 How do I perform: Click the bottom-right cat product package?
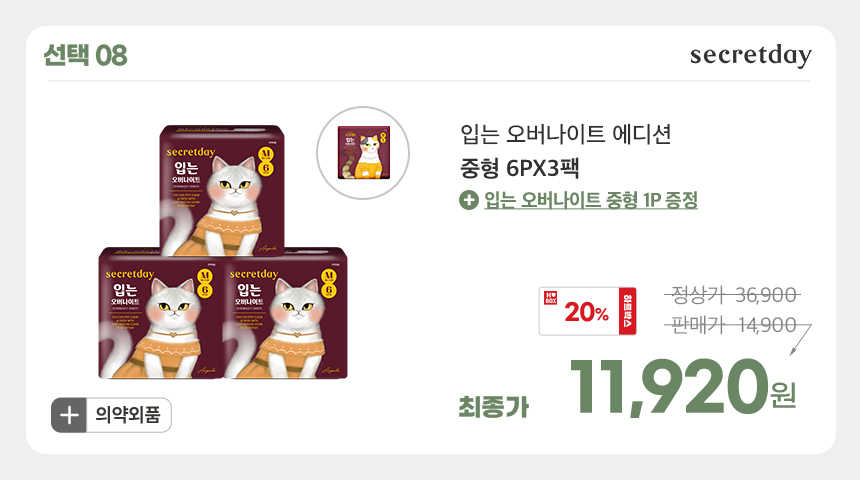pyautogui.click(x=285, y=313)
